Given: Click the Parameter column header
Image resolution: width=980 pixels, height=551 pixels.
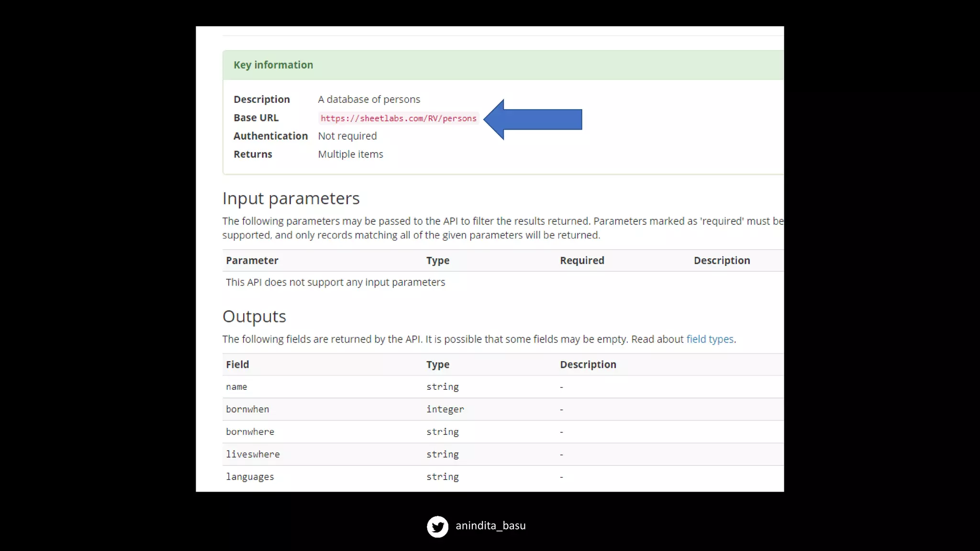Looking at the screenshot, I should [x=252, y=261].
